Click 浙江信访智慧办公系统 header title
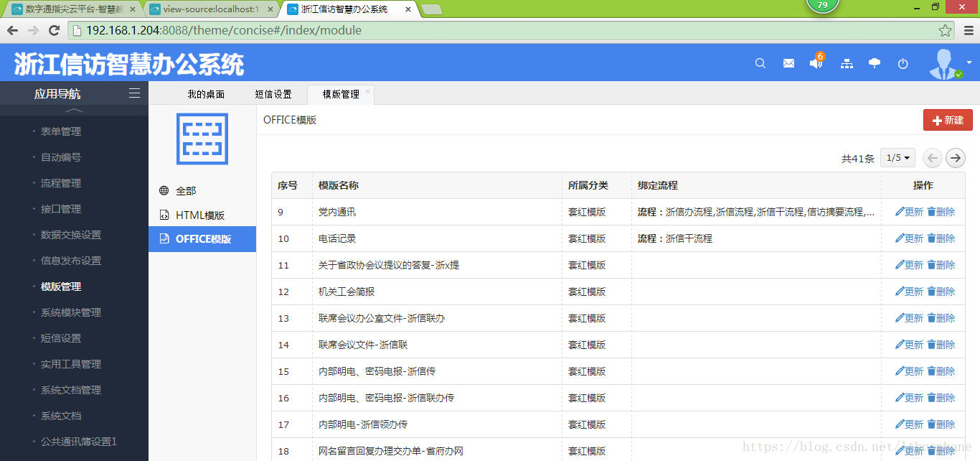Screen dimensions: 980x461 129,64
